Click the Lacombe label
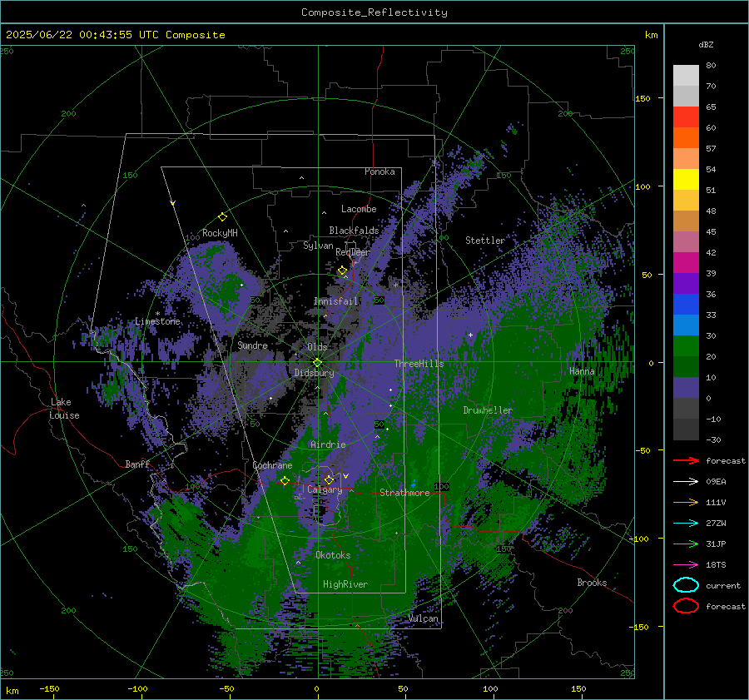 pyautogui.click(x=359, y=209)
